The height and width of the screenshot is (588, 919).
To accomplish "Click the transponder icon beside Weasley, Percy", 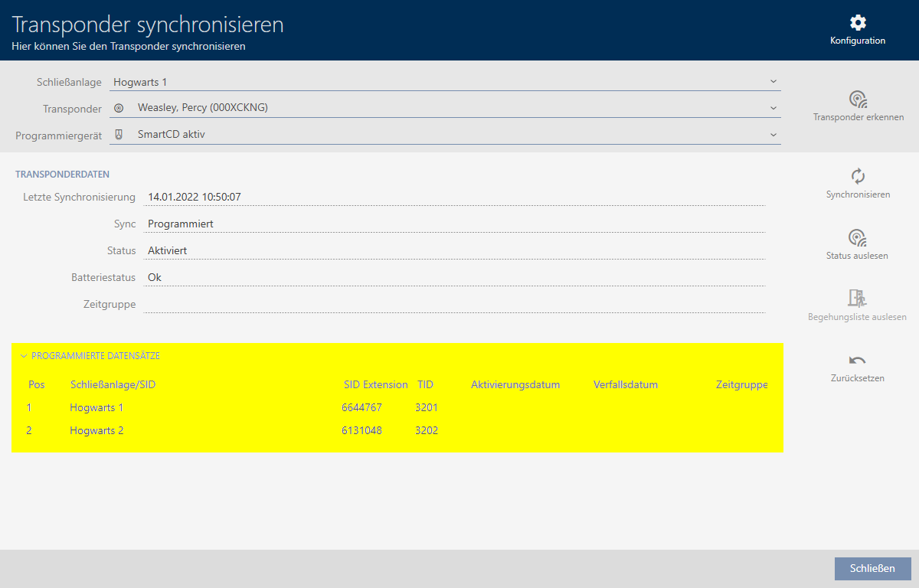I will [119, 109].
